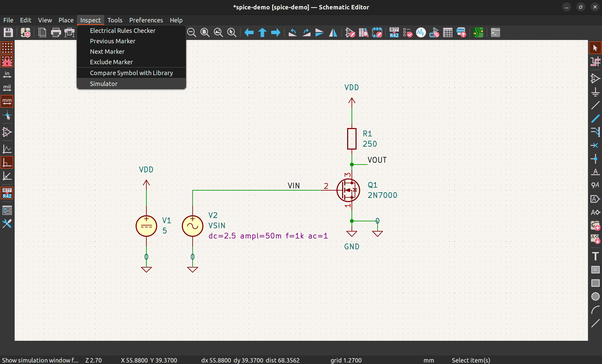This screenshot has width=602, height=364.
Task: Select the Add Power Symbol tool
Action: click(595, 92)
